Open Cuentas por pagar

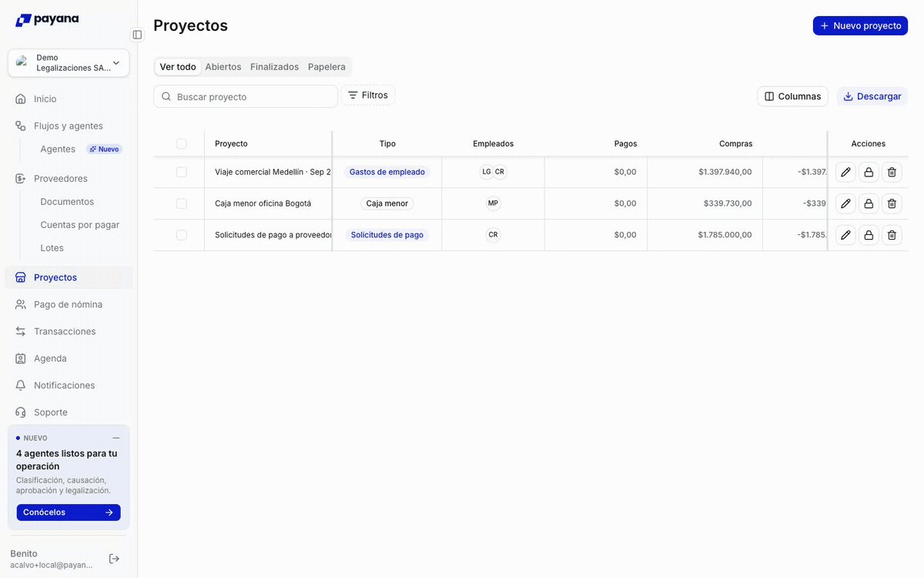pyautogui.click(x=79, y=224)
